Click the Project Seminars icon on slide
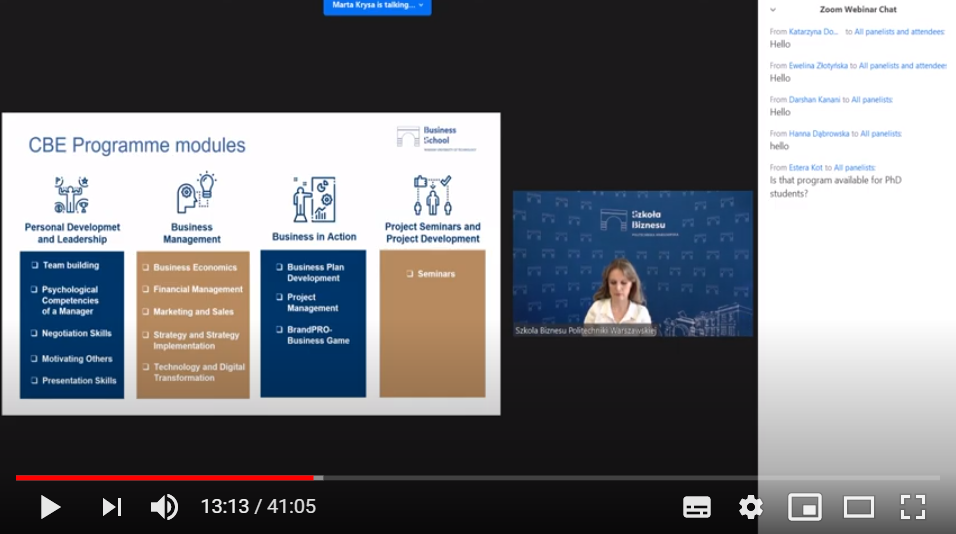Image resolution: width=956 pixels, height=534 pixels. [432, 195]
